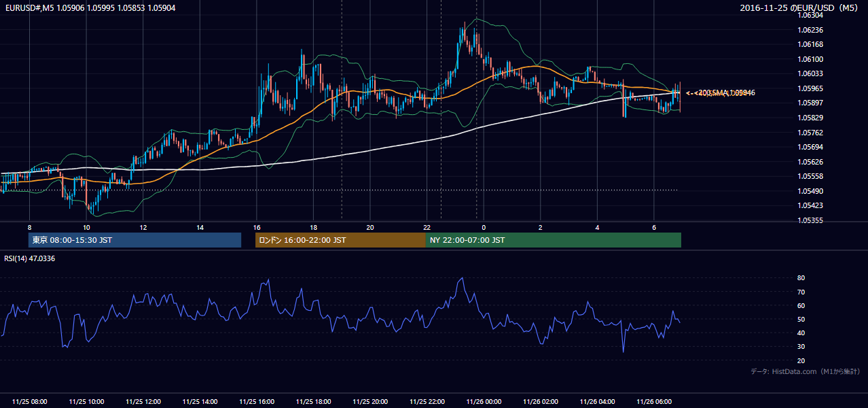868x408 pixels.
Task: Click price level 1.06168 on price axis
Action: coord(811,44)
